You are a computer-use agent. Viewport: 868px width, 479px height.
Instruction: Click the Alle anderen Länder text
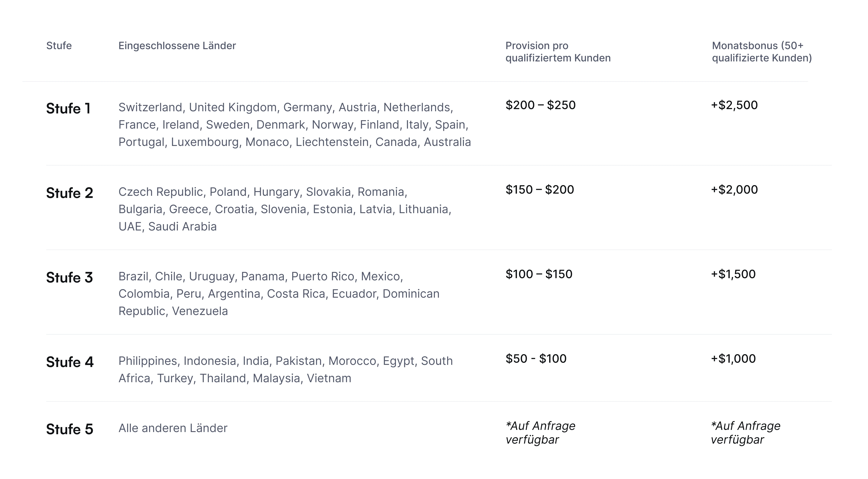tap(173, 428)
